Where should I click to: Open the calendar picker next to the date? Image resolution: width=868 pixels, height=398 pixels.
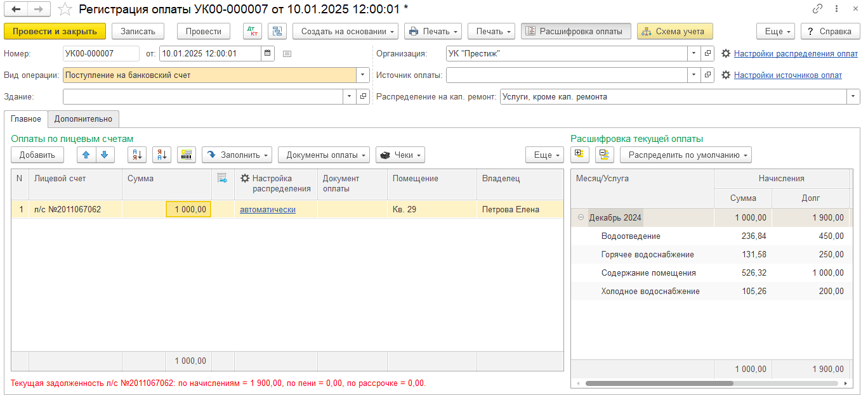click(268, 54)
